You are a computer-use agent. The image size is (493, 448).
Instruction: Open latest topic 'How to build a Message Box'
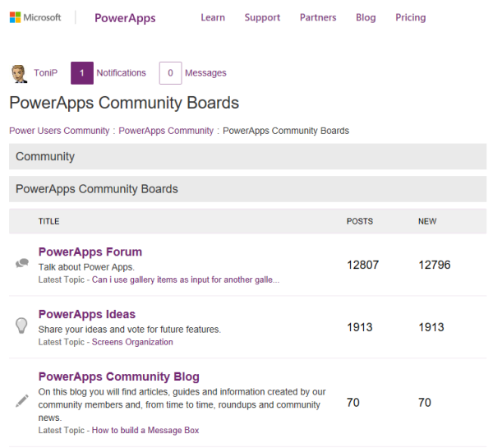[x=145, y=430]
